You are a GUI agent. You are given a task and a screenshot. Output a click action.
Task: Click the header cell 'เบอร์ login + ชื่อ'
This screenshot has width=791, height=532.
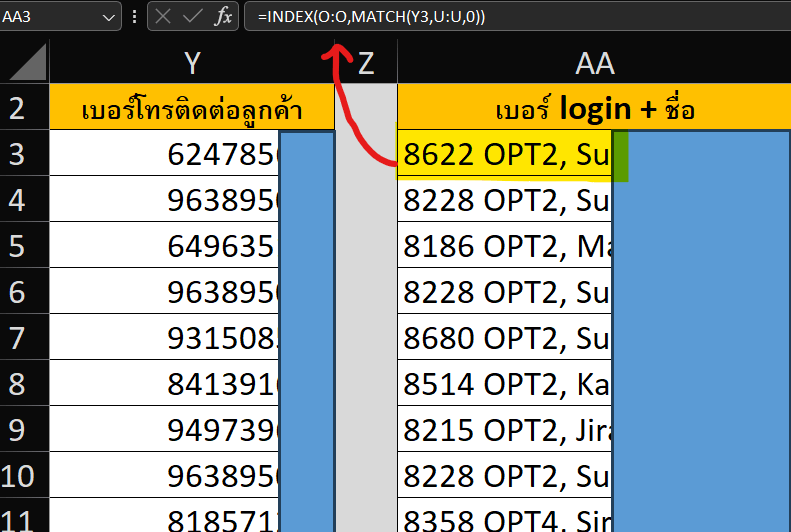pos(593,108)
